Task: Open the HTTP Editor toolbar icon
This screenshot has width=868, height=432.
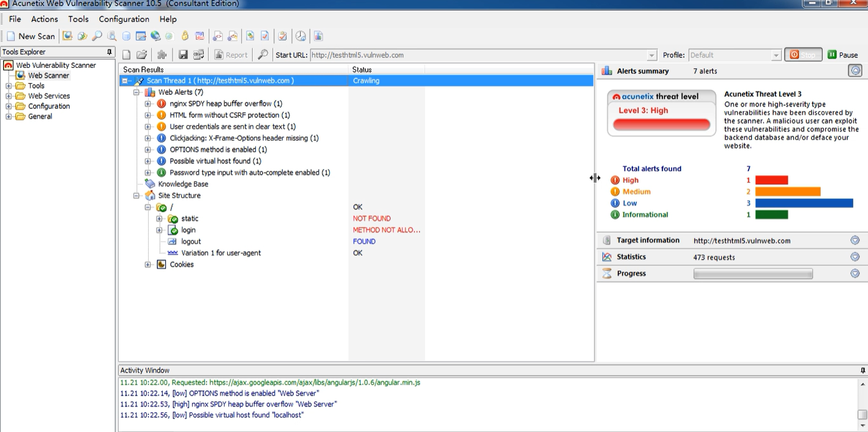Action: [141, 36]
